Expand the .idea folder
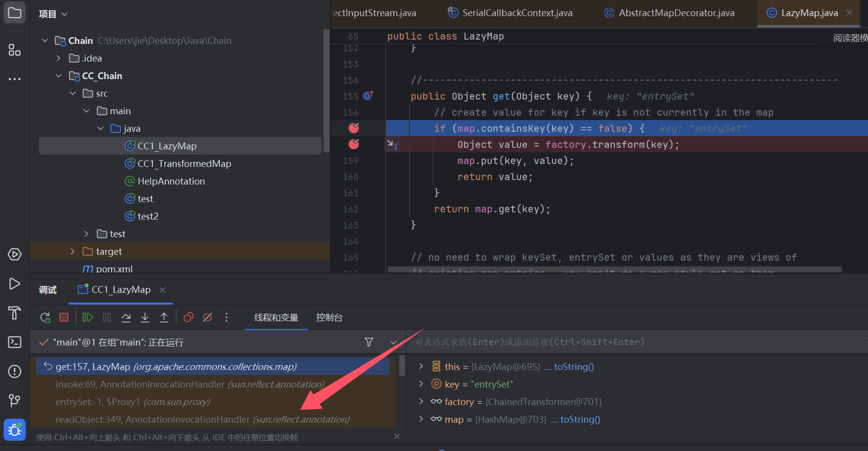The image size is (868, 451). point(59,58)
